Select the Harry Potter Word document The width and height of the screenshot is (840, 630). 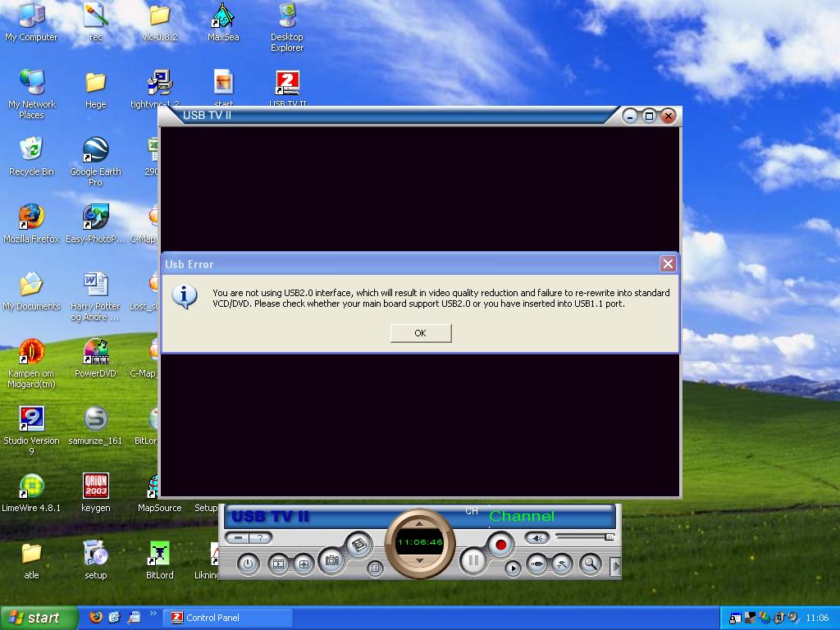tap(95, 295)
